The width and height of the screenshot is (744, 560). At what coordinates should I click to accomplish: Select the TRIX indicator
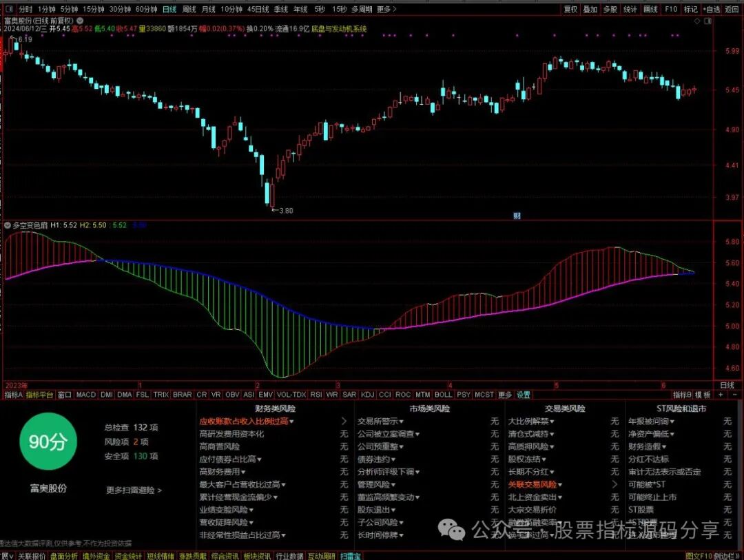tap(161, 395)
